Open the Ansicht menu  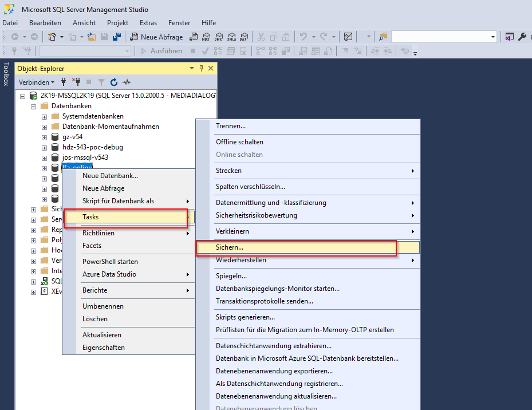pyautogui.click(x=84, y=23)
